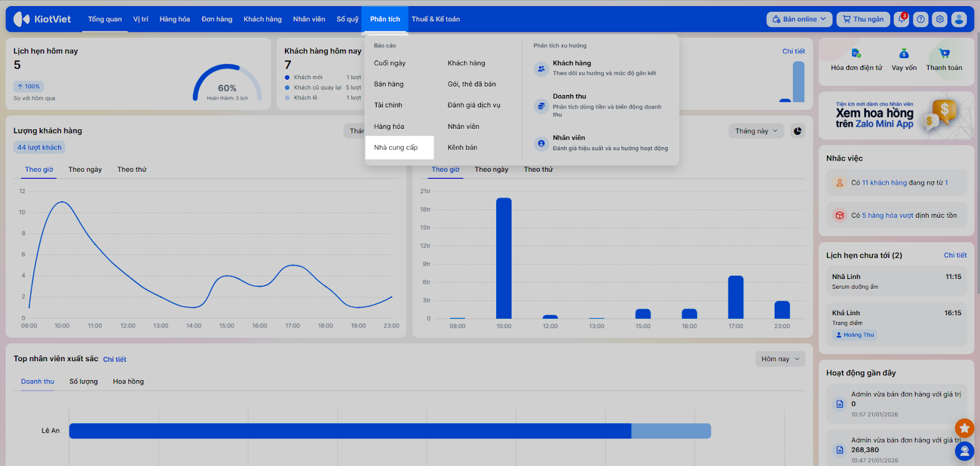Open settings gear icon in header
980x466 pixels.
click(x=940, y=19)
